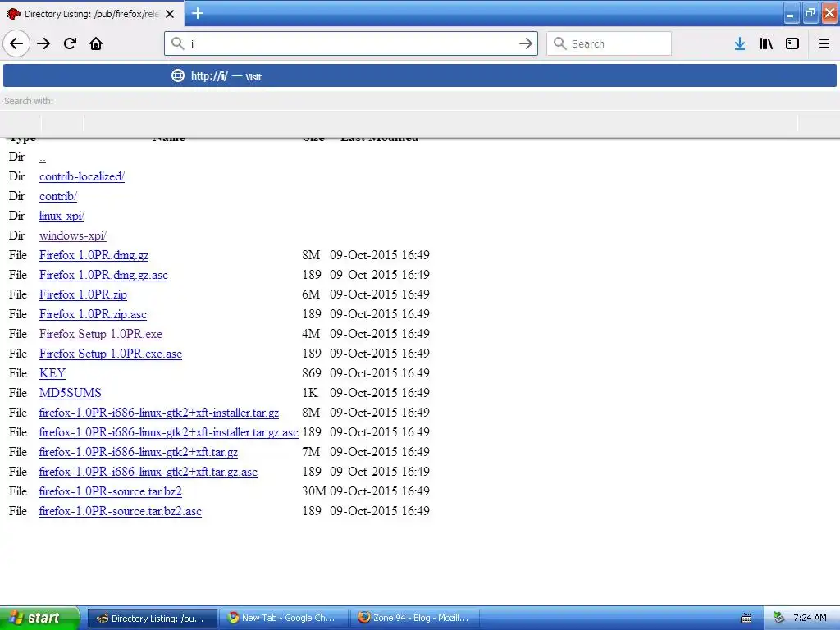Click the 1K size in MD5SUMS row
The height and width of the screenshot is (630, 840).
(309, 393)
